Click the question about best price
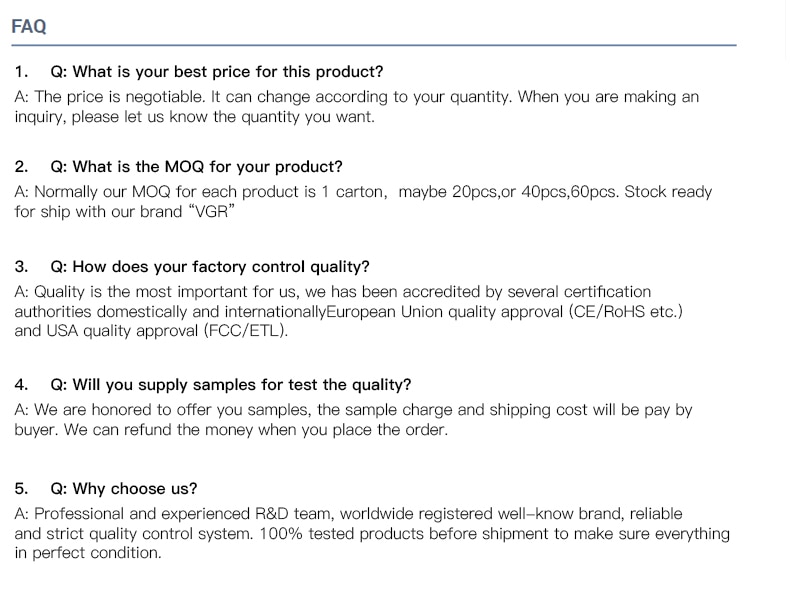 (x=216, y=72)
